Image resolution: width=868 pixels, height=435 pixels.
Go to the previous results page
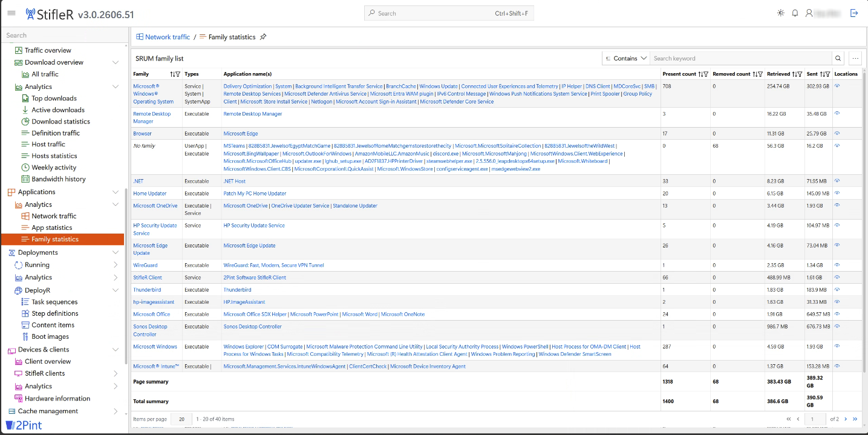[x=798, y=419]
